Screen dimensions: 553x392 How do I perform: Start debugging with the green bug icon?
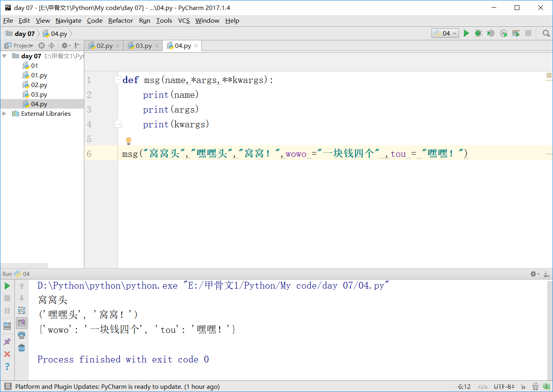coord(478,34)
